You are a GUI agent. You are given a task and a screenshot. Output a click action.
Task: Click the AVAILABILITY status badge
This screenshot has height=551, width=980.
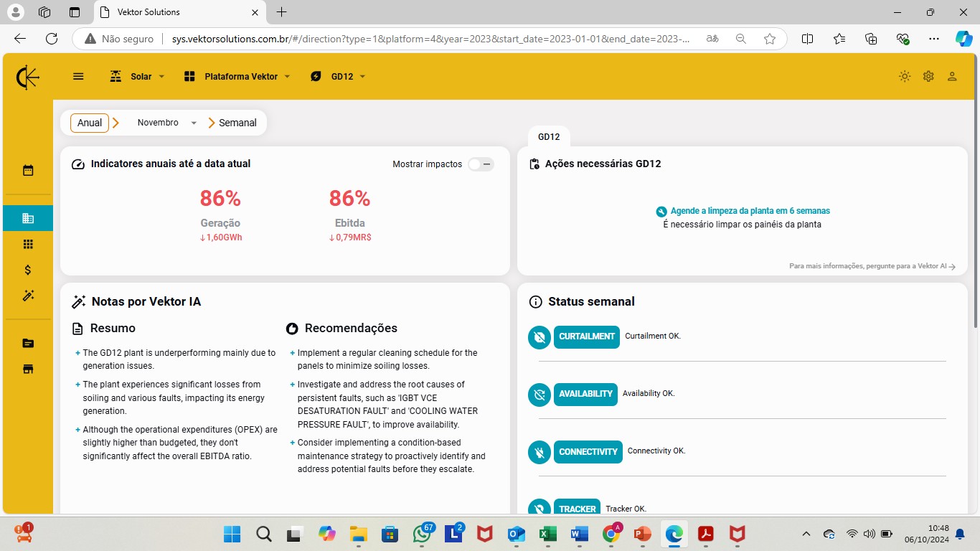585,395
